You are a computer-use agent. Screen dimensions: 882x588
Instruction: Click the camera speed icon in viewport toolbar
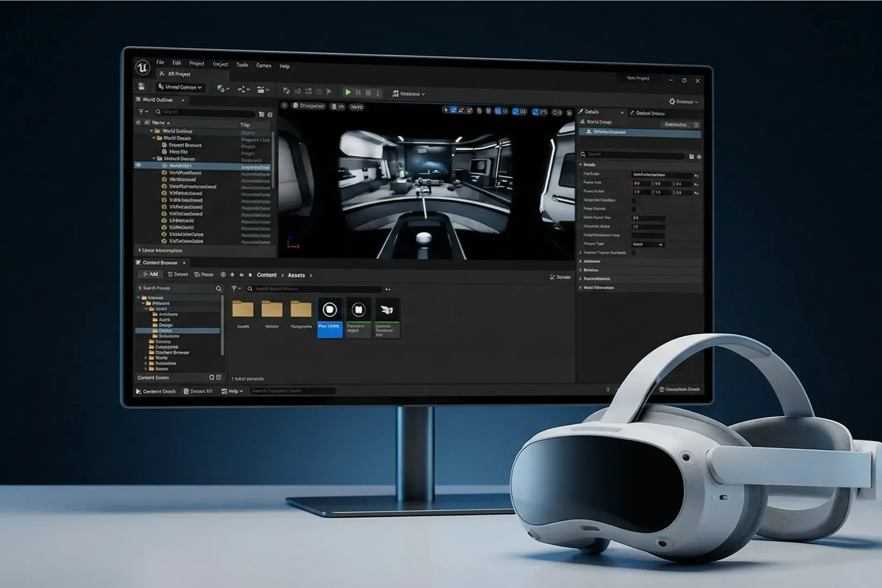[557, 113]
